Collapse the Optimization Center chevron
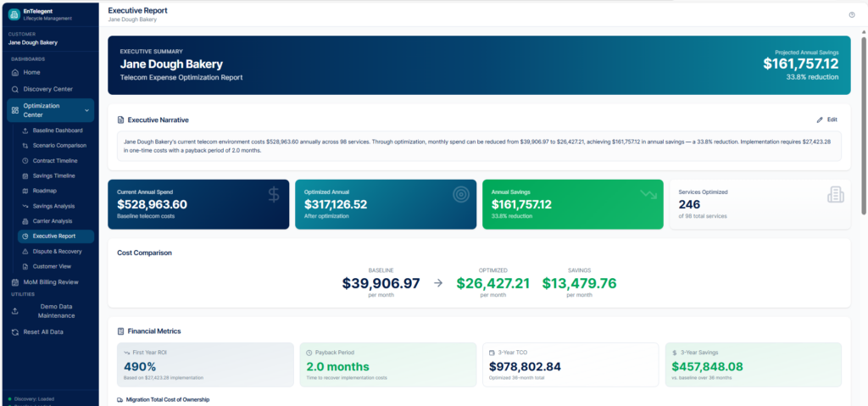This screenshot has width=868, height=406. pyautogui.click(x=86, y=110)
